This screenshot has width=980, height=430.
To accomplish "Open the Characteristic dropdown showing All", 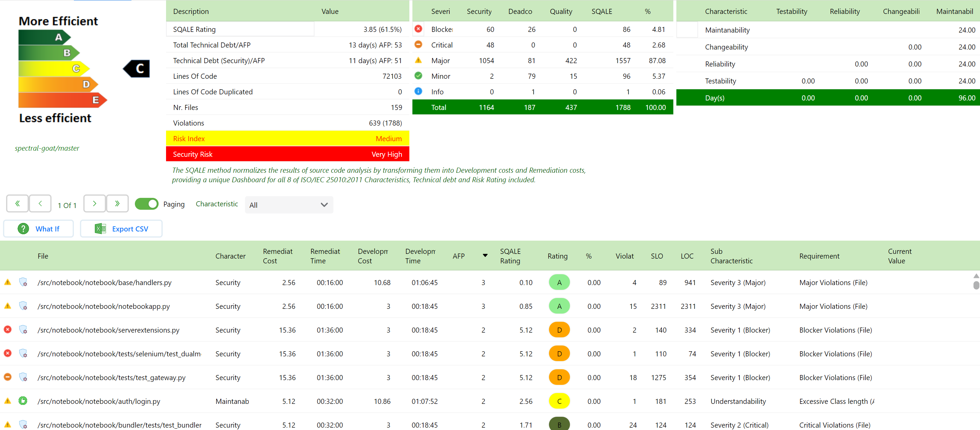I will [x=289, y=205].
